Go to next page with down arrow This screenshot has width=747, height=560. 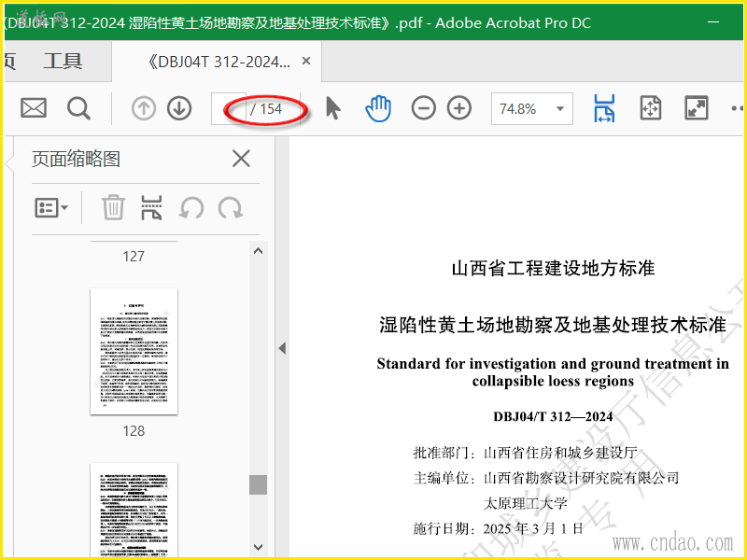tap(179, 108)
